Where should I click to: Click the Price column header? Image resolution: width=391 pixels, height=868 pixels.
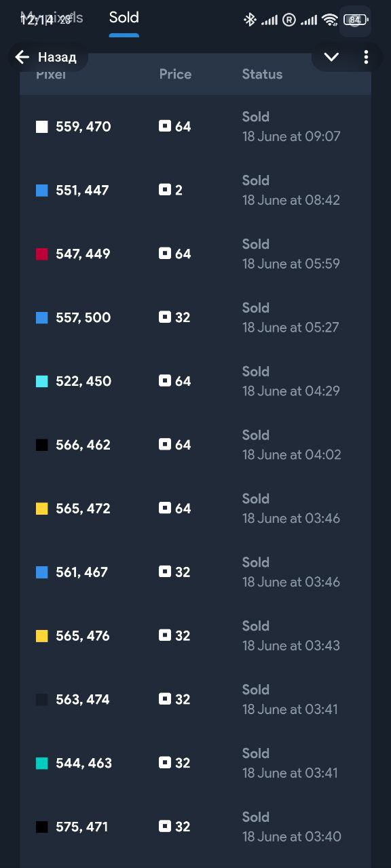coord(175,75)
